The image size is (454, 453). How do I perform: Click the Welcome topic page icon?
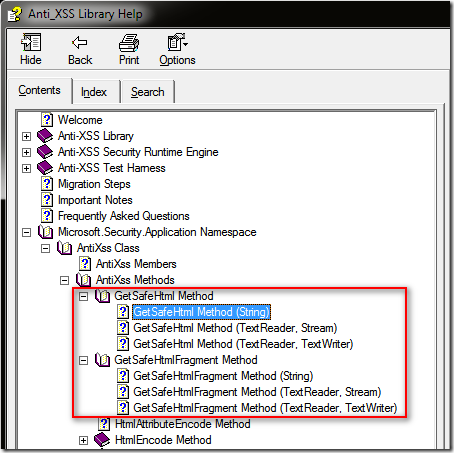47,120
